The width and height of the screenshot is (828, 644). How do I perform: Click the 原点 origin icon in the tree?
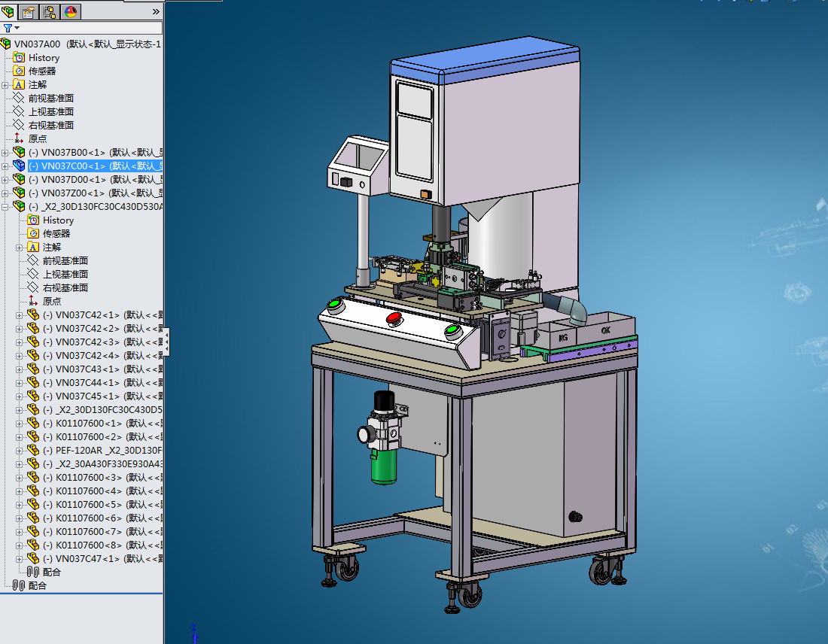[19, 138]
